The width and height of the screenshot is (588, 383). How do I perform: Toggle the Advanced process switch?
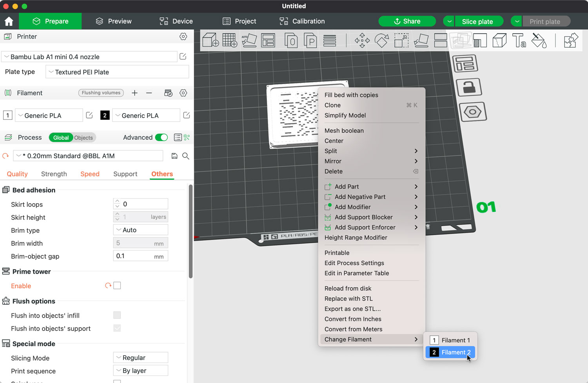(x=161, y=137)
